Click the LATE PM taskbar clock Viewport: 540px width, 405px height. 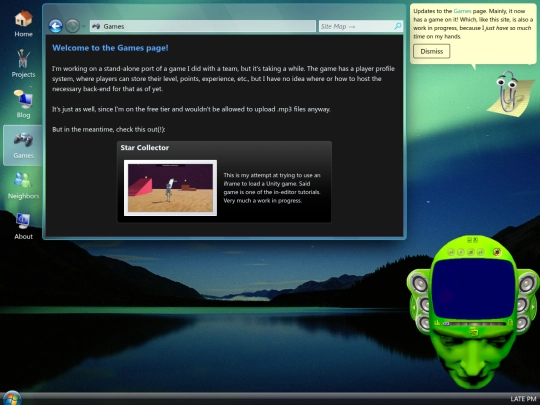(x=523, y=399)
